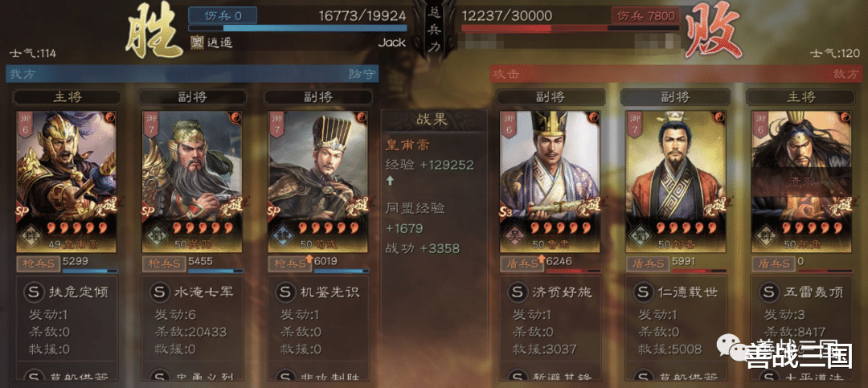The width and height of the screenshot is (868, 388).
Task: Click the S rank icon beside 机鉴先识
Action: (x=285, y=292)
